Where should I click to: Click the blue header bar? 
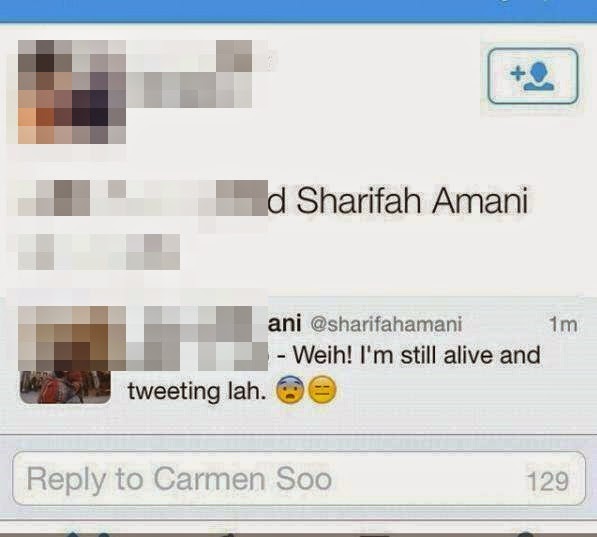(298, 11)
